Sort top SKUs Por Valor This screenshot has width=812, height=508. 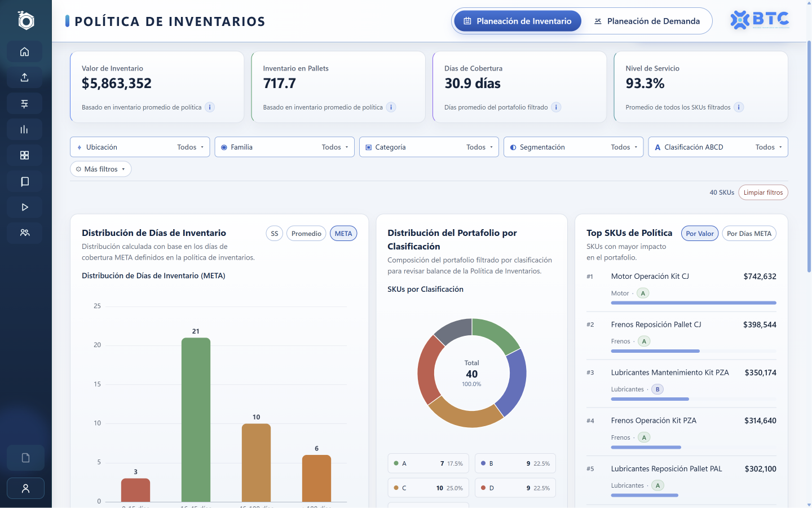(700, 234)
